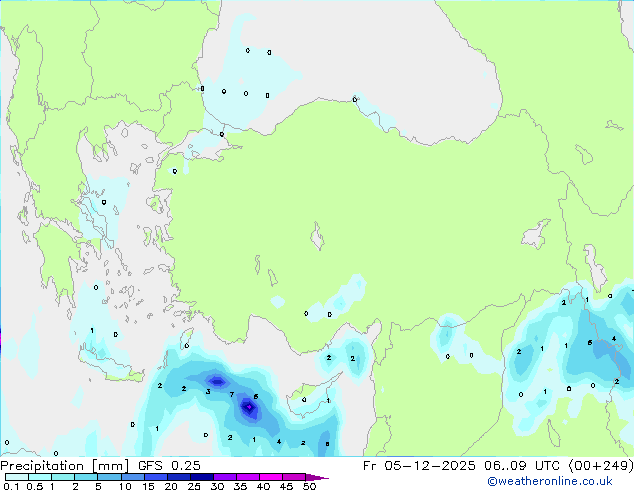Select the '(00+249)' forecast run label

click(601, 466)
